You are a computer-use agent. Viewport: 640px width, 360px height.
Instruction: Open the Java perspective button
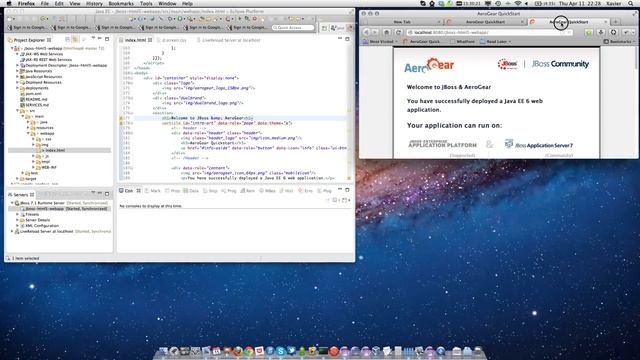[x=338, y=28]
